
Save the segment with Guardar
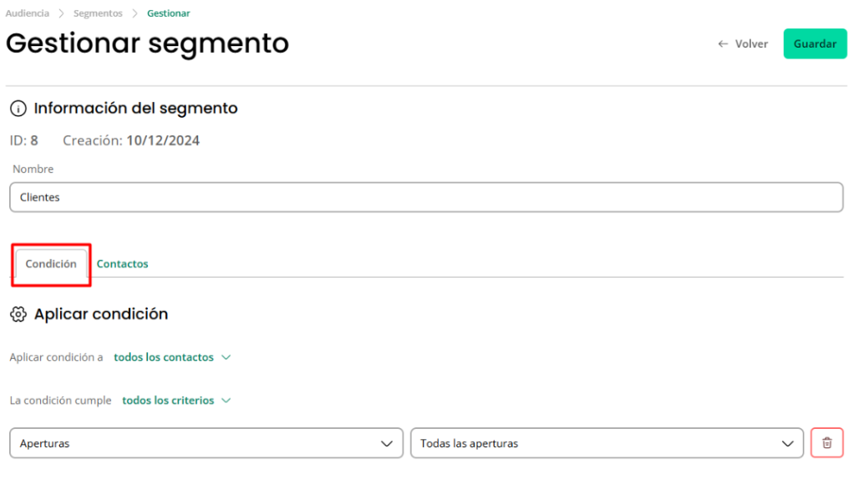pyautogui.click(x=815, y=43)
